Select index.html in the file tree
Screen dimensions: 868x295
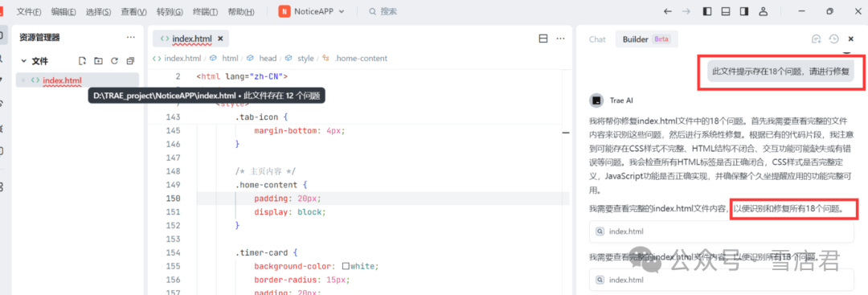click(77, 80)
